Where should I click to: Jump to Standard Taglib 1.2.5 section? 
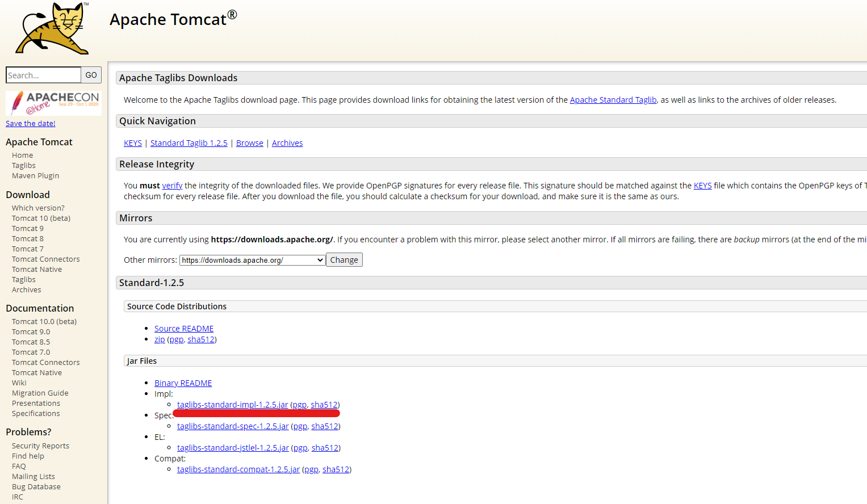[x=189, y=143]
